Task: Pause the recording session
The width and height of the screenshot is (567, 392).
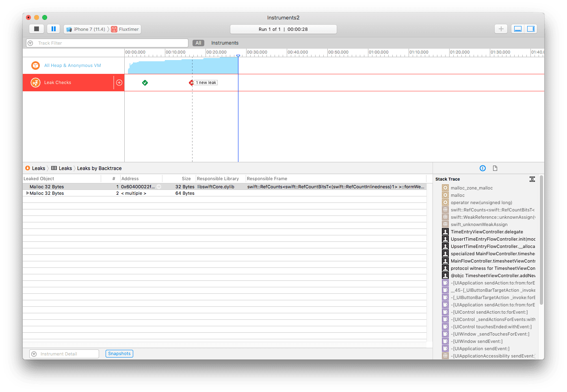Action: click(54, 29)
